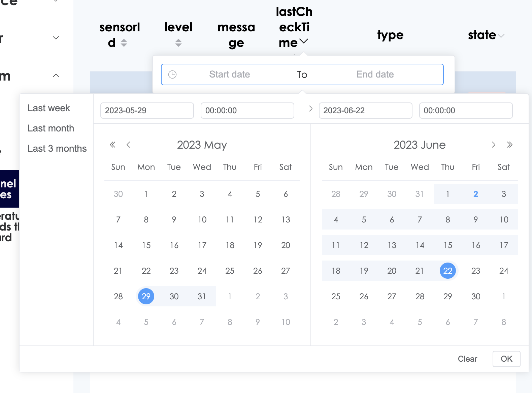Pick May 15 in the calendar
532x393 pixels.
[x=146, y=245]
